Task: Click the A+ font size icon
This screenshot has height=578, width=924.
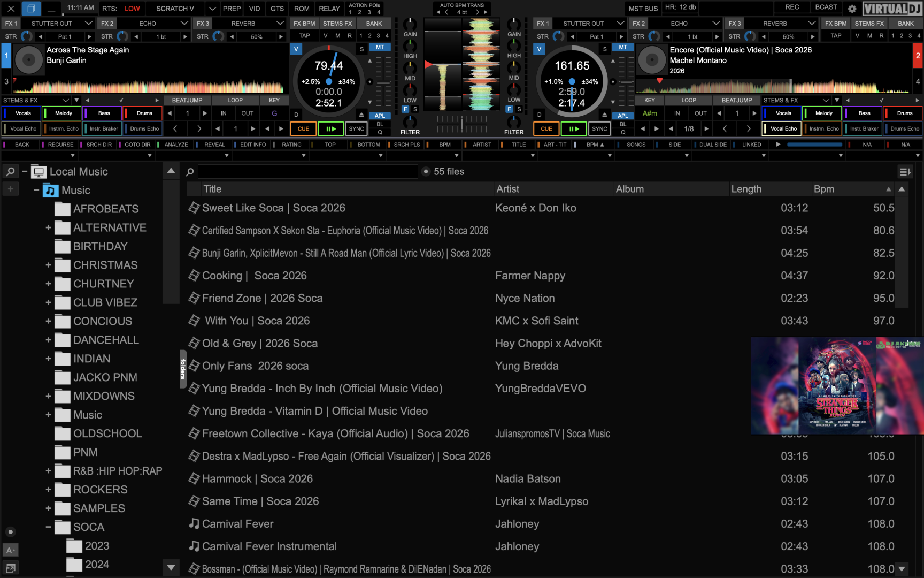Action: [10, 550]
